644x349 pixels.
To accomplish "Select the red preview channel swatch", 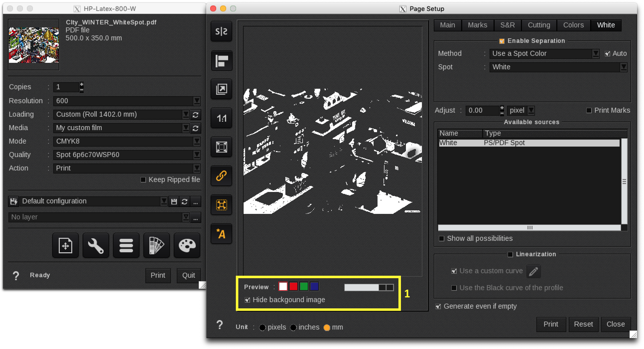I will click(x=293, y=286).
